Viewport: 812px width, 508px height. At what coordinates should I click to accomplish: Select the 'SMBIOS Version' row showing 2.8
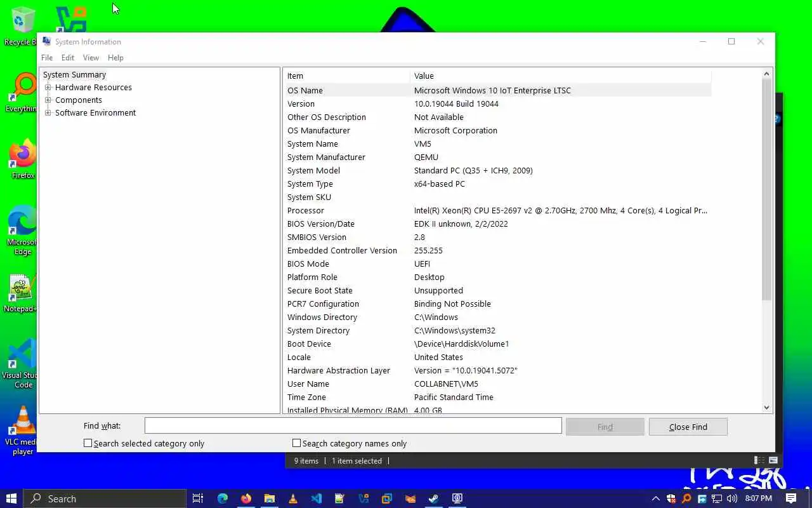point(497,237)
